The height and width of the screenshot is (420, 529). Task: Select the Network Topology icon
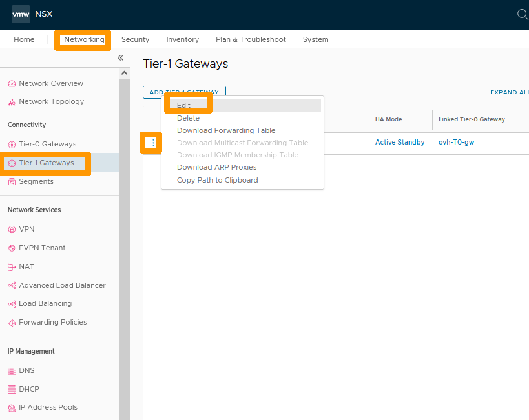[x=14, y=101]
